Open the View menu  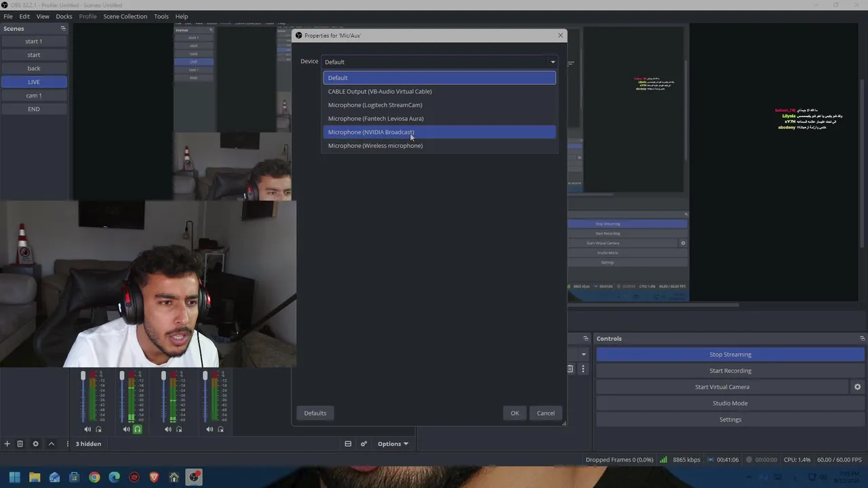point(43,16)
